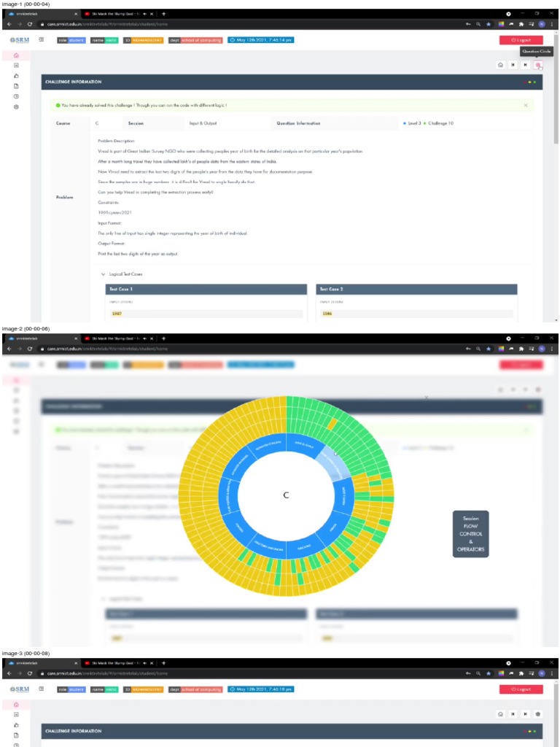Select the thumbs-up icon in the sidebar
The width and height of the screenshot is (560, 747).
16,76
